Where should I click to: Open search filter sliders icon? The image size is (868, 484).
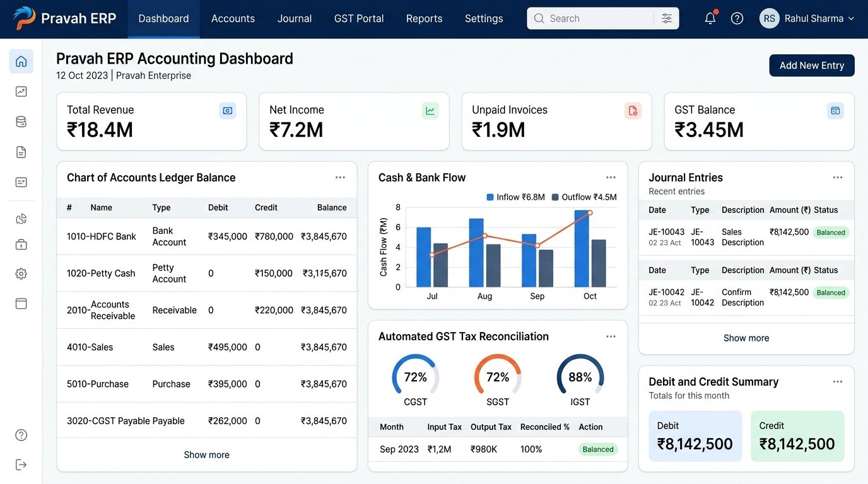667,18
